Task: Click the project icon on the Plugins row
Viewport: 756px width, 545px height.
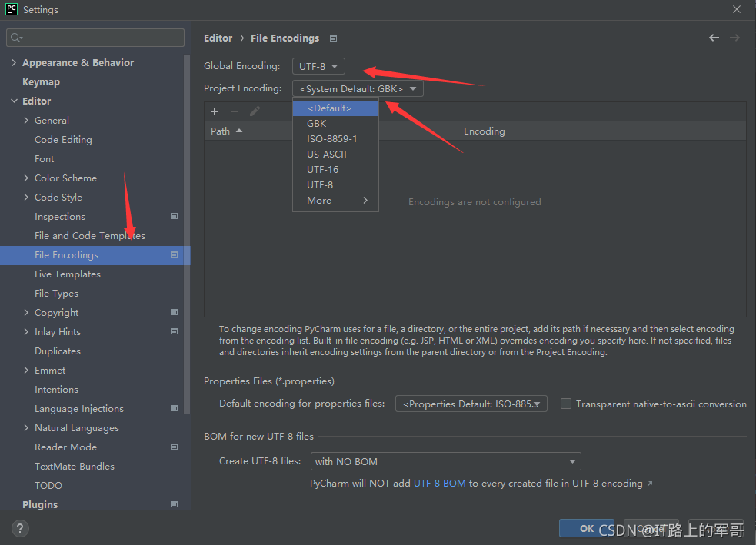Action: coord(175,504)
